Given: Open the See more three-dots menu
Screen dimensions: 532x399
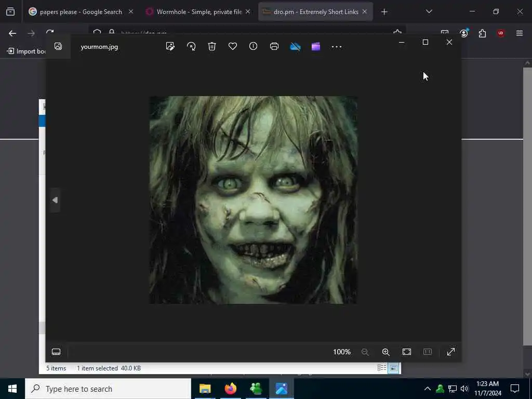Looking at the screenshot, I should pyautogui.click(x=337, y=47).
